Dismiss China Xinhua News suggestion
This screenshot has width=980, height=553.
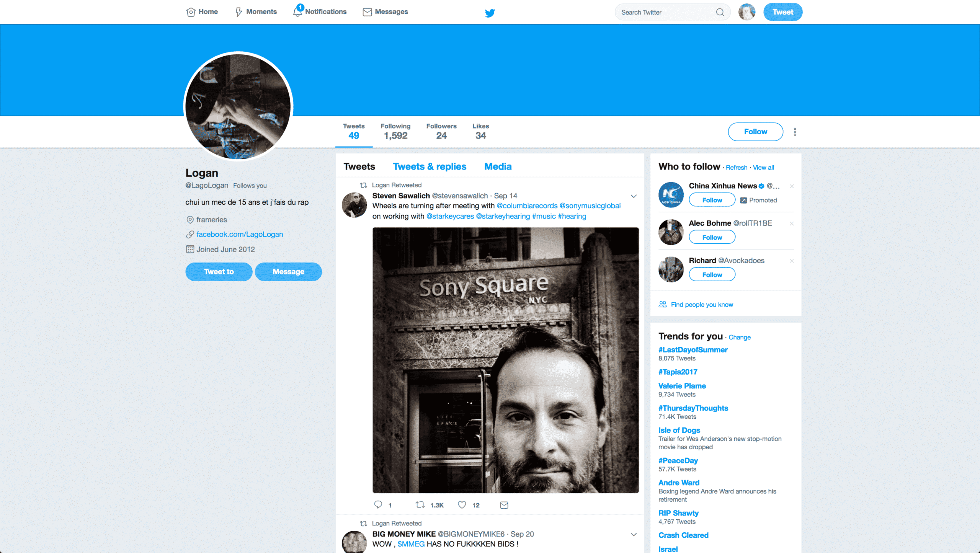click(x=792, y=186)
